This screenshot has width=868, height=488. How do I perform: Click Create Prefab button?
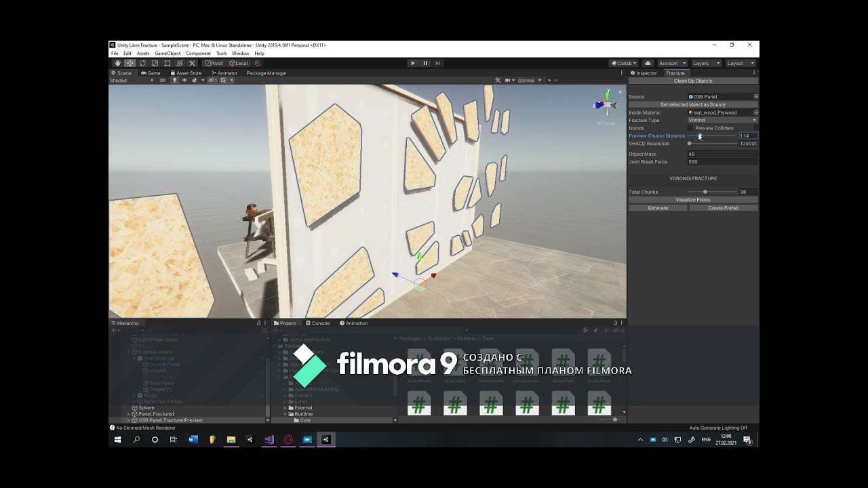click(x=724, y=208)
